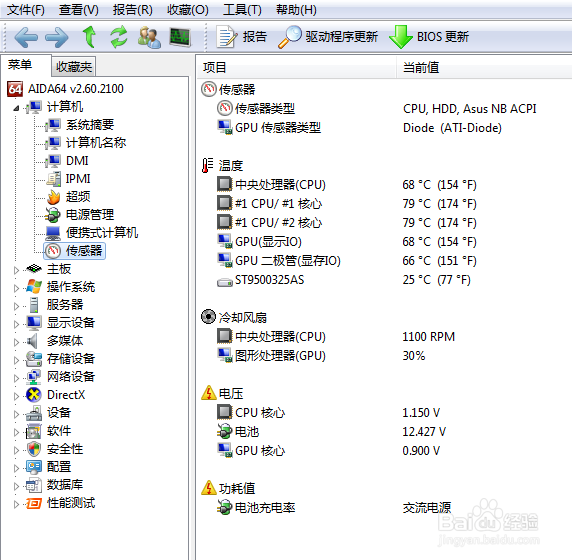Viewport: 572px width, 560px height.
Task: Open the 帮助(H) menu
Action: [296, 9]
